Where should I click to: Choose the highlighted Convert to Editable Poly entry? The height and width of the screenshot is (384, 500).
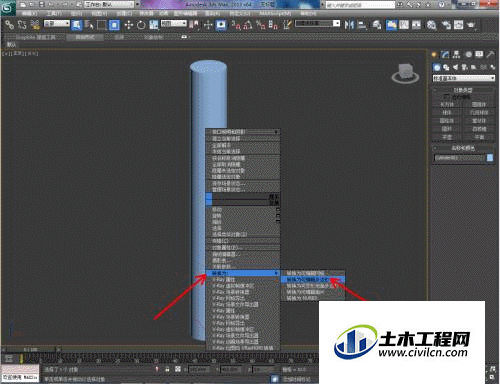[313, 280]
